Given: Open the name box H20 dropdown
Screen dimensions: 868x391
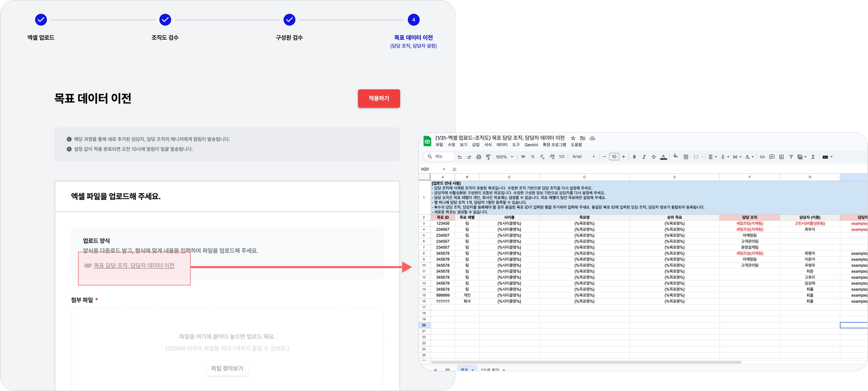Looking at the screenshot, I should (x=444, y=169).
